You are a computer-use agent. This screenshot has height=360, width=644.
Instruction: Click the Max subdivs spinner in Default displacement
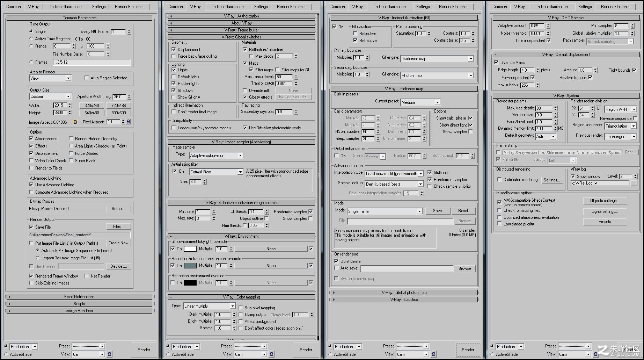click(538, 85)
